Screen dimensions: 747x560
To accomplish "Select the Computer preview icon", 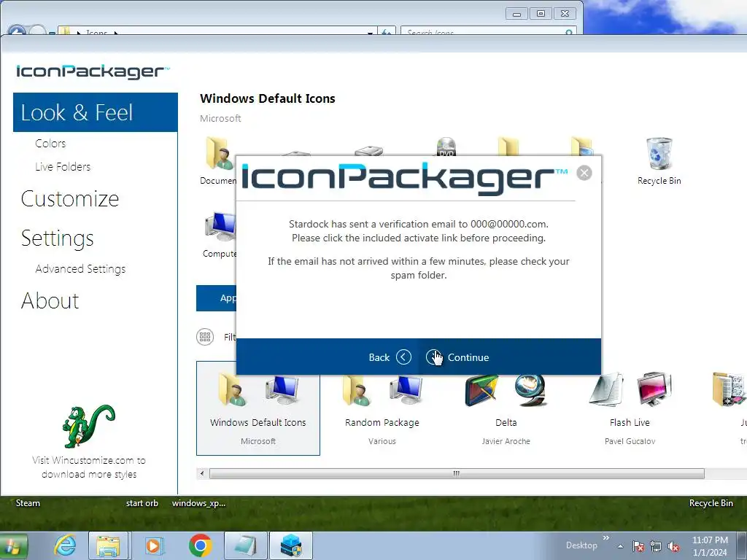I will 220,227.
